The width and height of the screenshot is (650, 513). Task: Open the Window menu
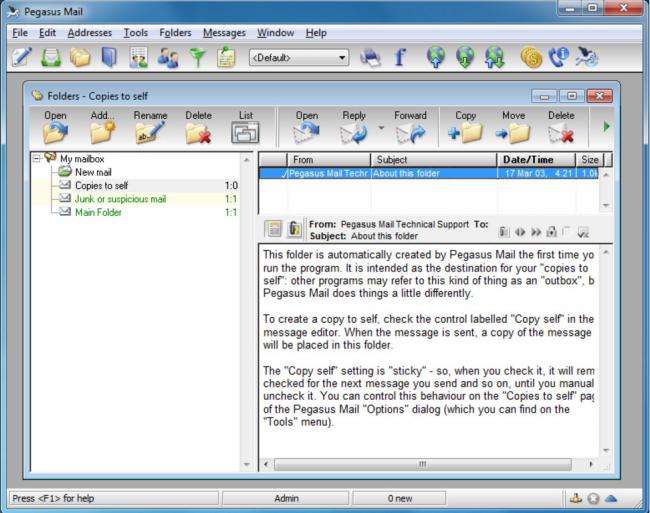click(276, 33)
